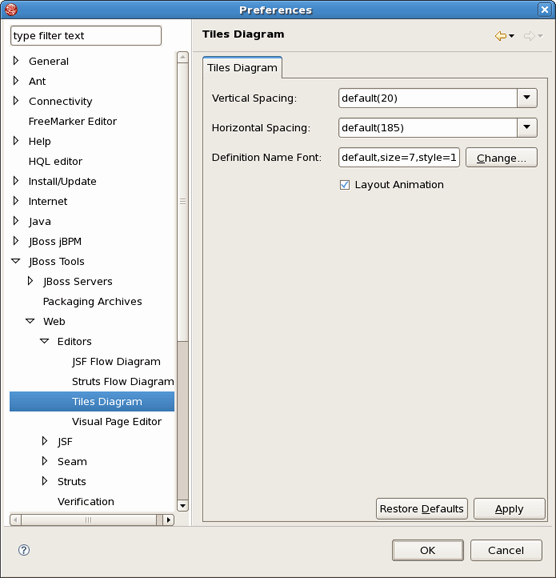Image resolution: width=556 pixels, height=578 pixels.
Task: Click the Change... font button
Action: coord(501,158)
